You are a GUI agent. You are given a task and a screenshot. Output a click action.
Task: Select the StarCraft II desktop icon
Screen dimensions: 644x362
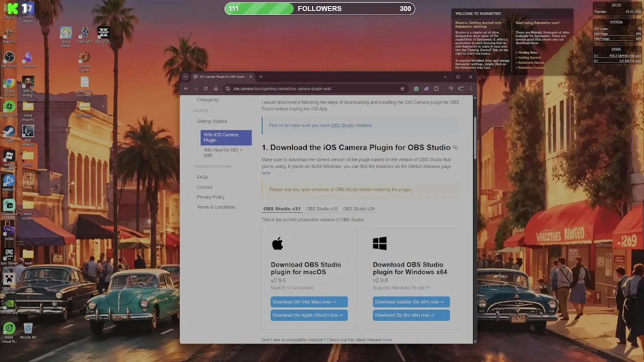coord(85,35)
